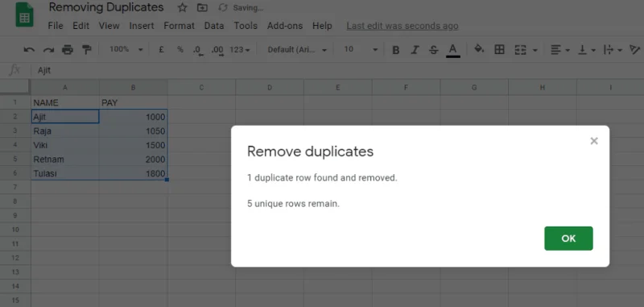Format as currency with pound icon

click(162, 49)
